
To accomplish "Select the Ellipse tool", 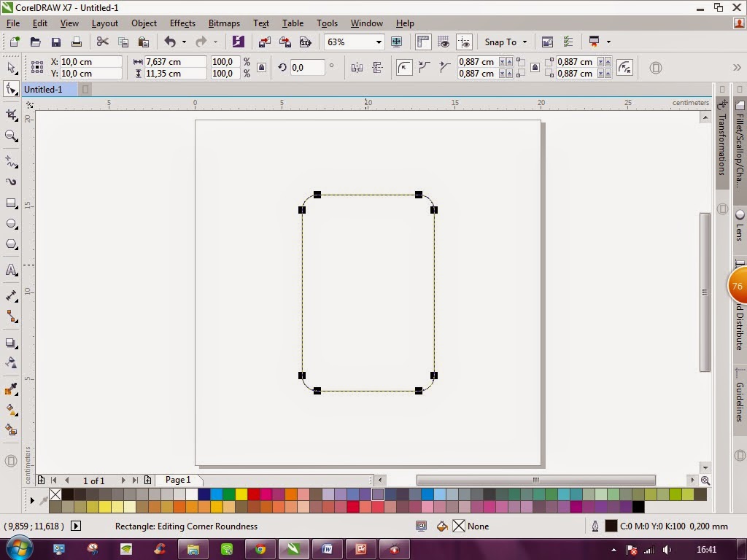I will (x=12, y=224).
